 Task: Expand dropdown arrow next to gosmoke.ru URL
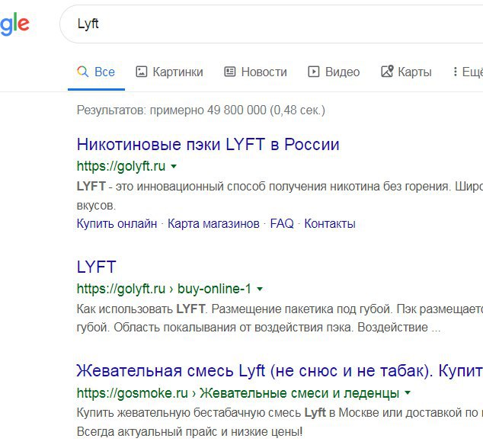click(x=408, y=393)
